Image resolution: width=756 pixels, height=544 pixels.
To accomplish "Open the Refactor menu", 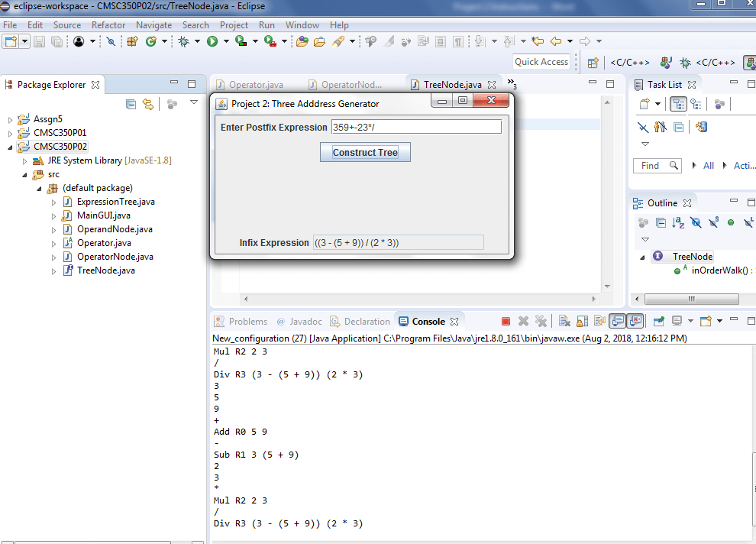I will pyautogui.click(x=108, y=25).
